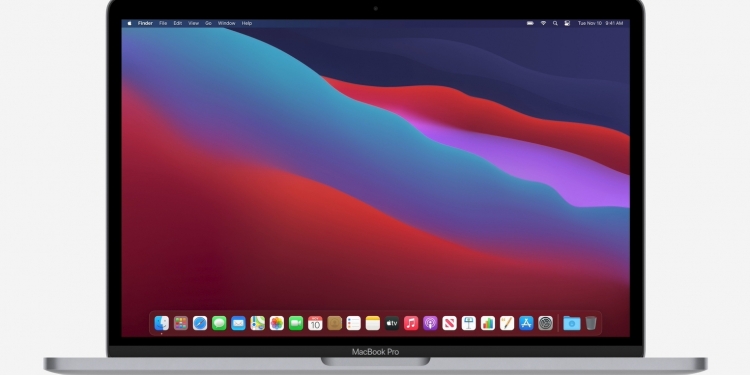The width and height of the screenshot is (750, 375).
Task: Open Photos app in the Dock
Action: click(x=276, y=323)
